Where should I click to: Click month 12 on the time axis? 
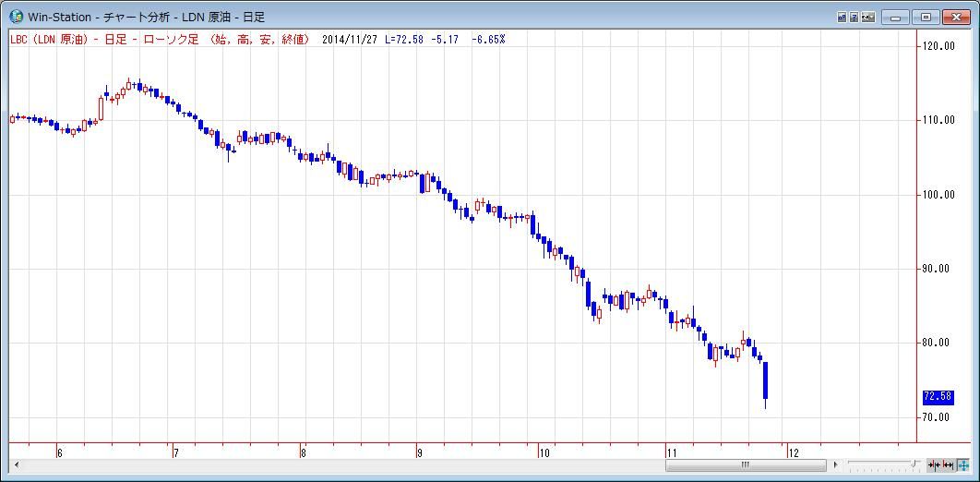pos(794,452)
